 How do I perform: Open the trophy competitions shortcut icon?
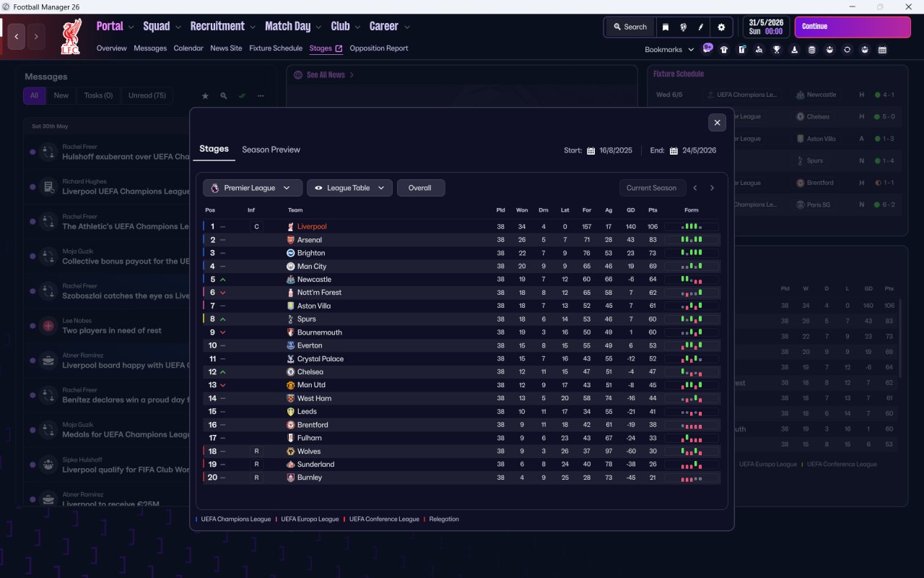[x=777, y=50]
